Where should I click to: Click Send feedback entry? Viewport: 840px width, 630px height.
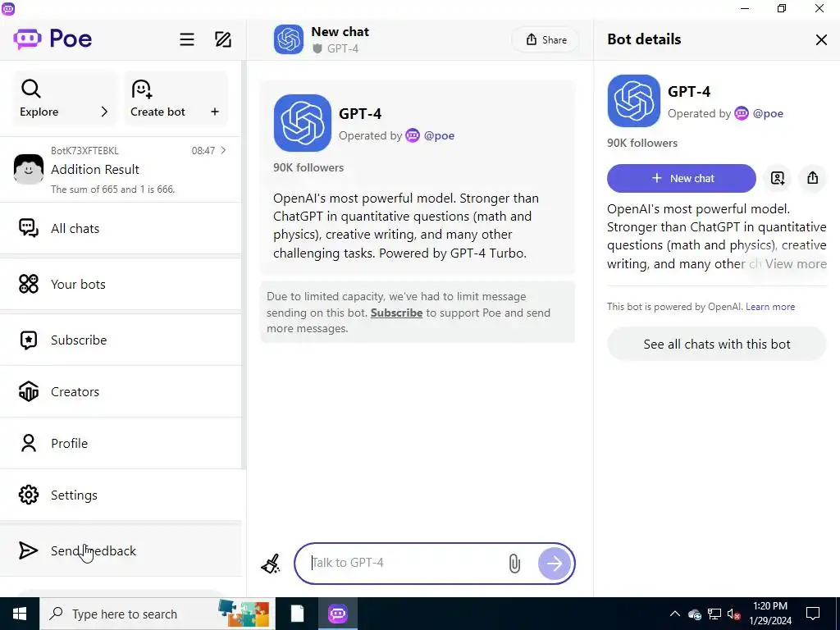[x=121, y=550]
